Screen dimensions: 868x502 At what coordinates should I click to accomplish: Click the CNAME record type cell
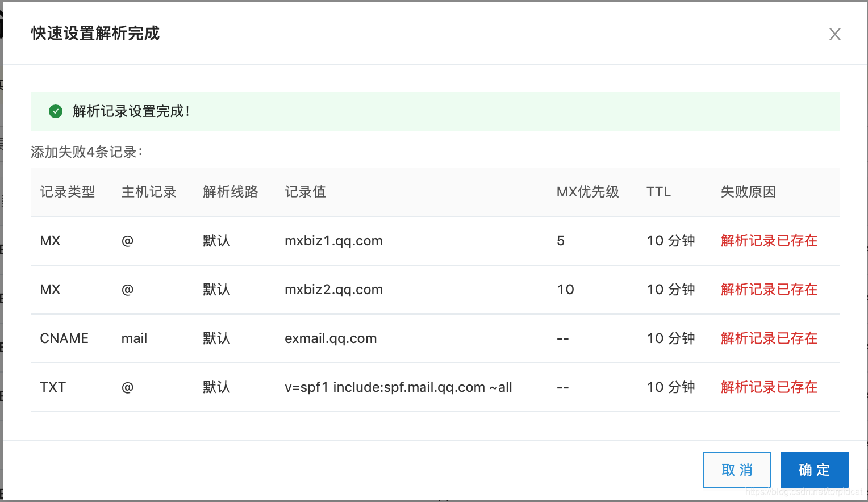pyautogui.click(x=64, y=338)
